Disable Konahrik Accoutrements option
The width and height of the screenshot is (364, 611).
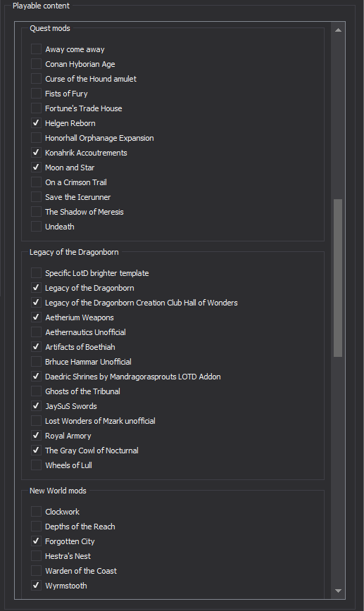pyautogui.click(x=36, y=153)
